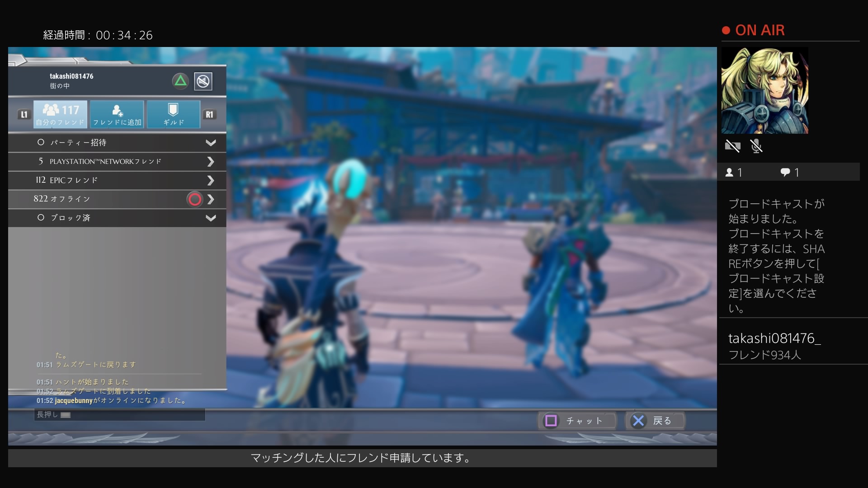Click the L1 shoulder button icon
Viewport: 868px width, 488px height.
tap(24, 115)
